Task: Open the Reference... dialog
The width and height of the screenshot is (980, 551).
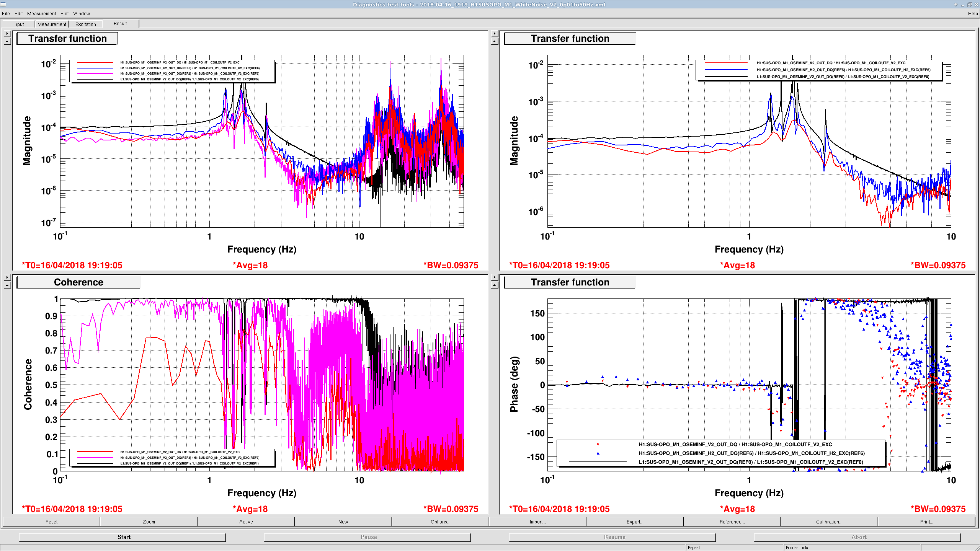Action: 732,522
